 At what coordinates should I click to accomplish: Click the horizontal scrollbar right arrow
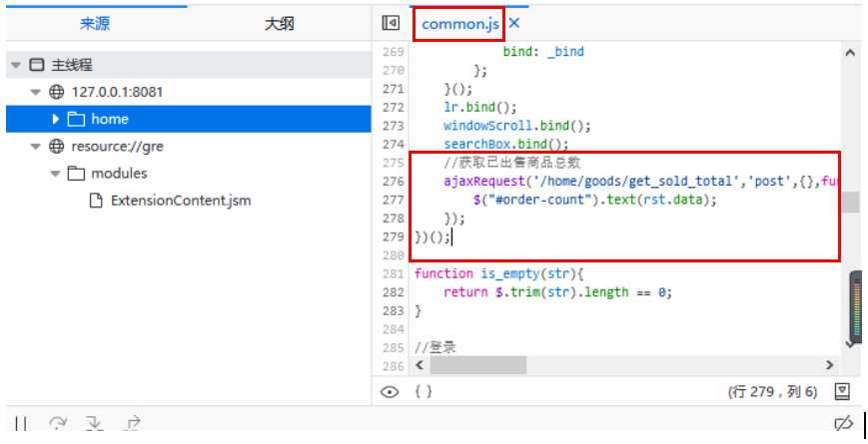[x=829, y=365]
